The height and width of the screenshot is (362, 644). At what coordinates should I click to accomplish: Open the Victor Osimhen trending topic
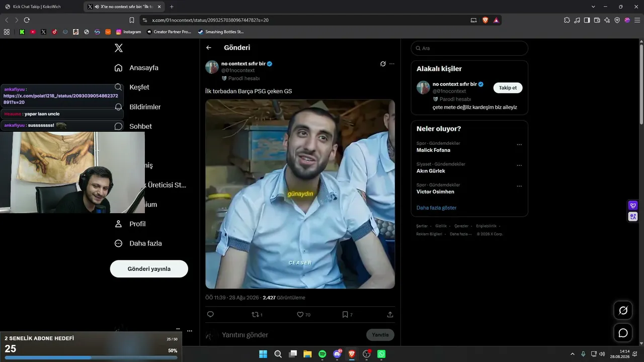point(435,192)
